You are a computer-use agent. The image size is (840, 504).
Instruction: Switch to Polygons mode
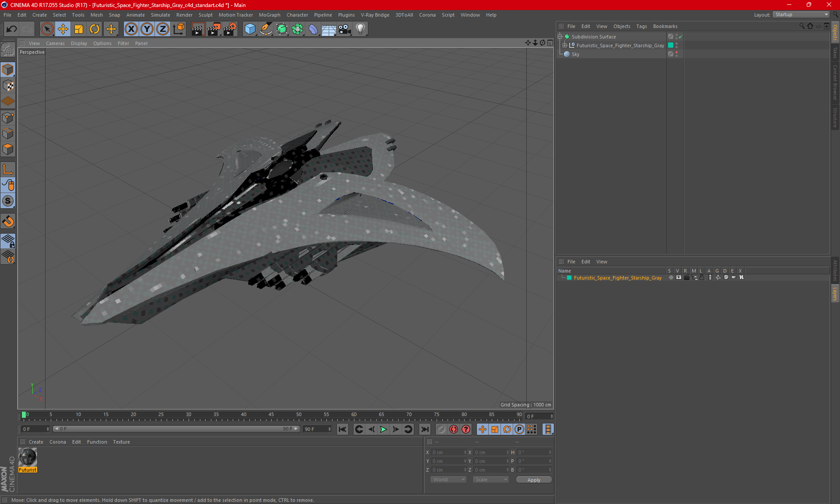[x=8, y=149]
